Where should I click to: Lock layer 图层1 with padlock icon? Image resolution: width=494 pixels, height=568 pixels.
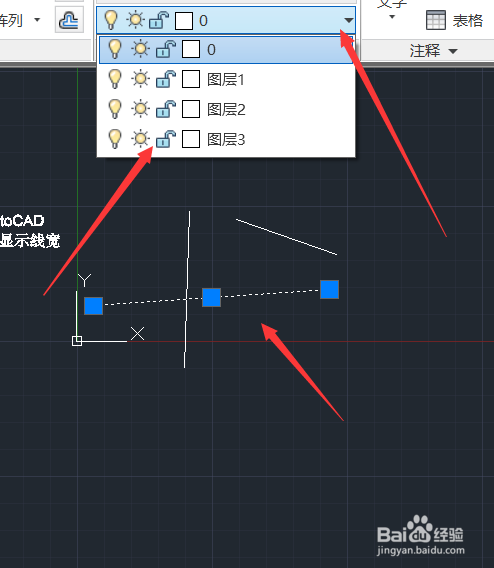tap(166, 79)
